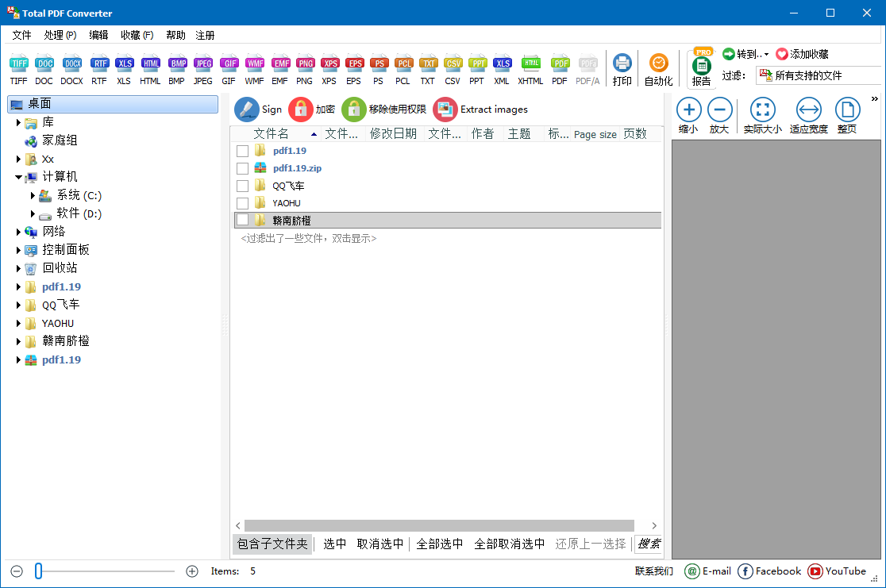Viewport: 886px width, 588px height.
Task: Click the printer icon labeled 打印
Action: (x=622, y=64)
